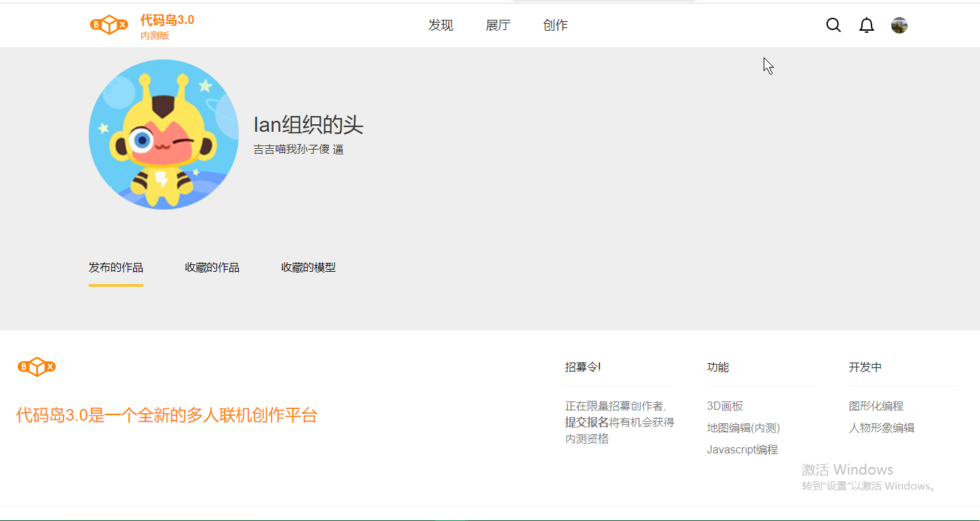The image size is (980, 521).
Task: Click the 代码岛3.0 title text
Action: point(167,20)
